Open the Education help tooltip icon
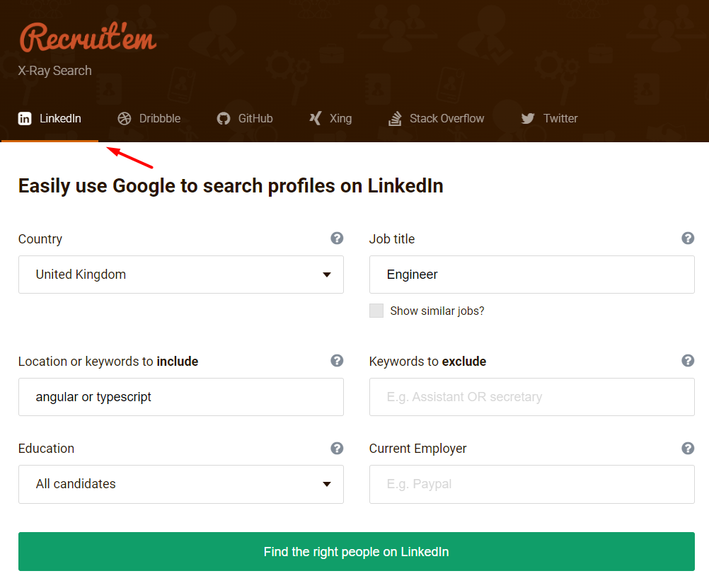 click(x=337, y=448)
